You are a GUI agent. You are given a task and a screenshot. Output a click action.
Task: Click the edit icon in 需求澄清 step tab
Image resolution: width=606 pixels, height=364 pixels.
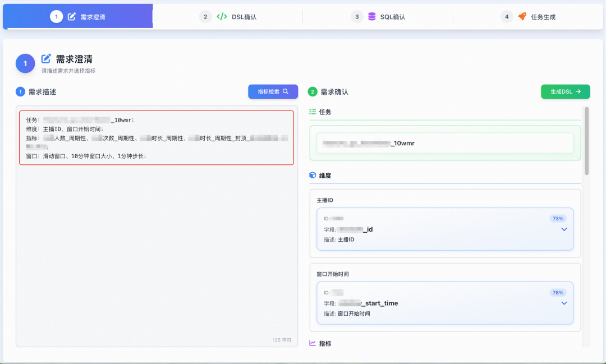tap(71, 17)
